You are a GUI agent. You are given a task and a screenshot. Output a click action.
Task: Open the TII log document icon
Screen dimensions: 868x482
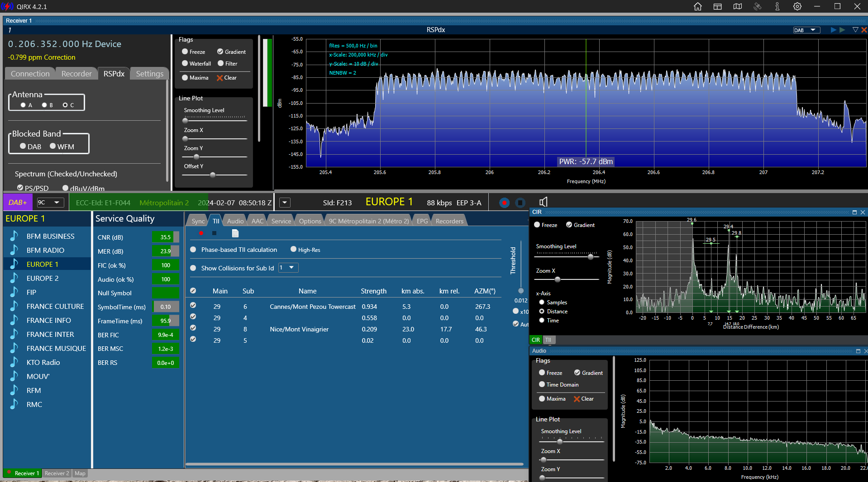(x=235, y=233)
